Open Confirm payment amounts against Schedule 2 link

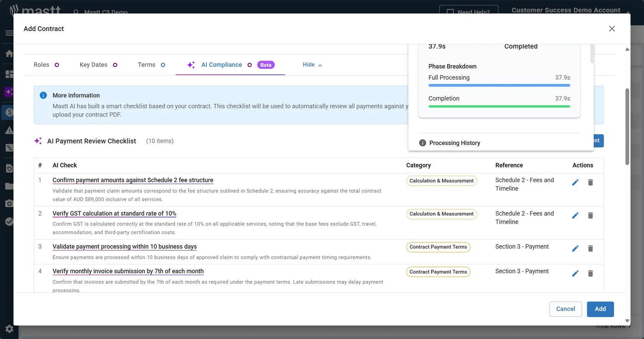133,180
